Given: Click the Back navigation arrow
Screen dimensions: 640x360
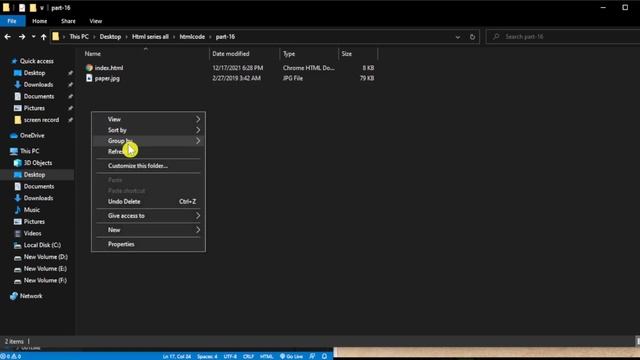Looking at the screenshot, I should [x=7, y=37].
